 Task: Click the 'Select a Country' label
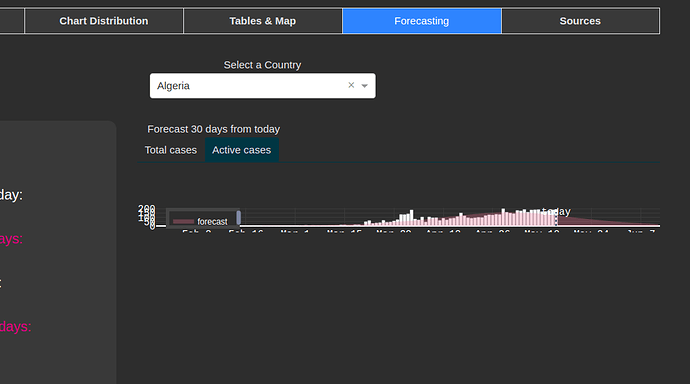click(262, 65)
